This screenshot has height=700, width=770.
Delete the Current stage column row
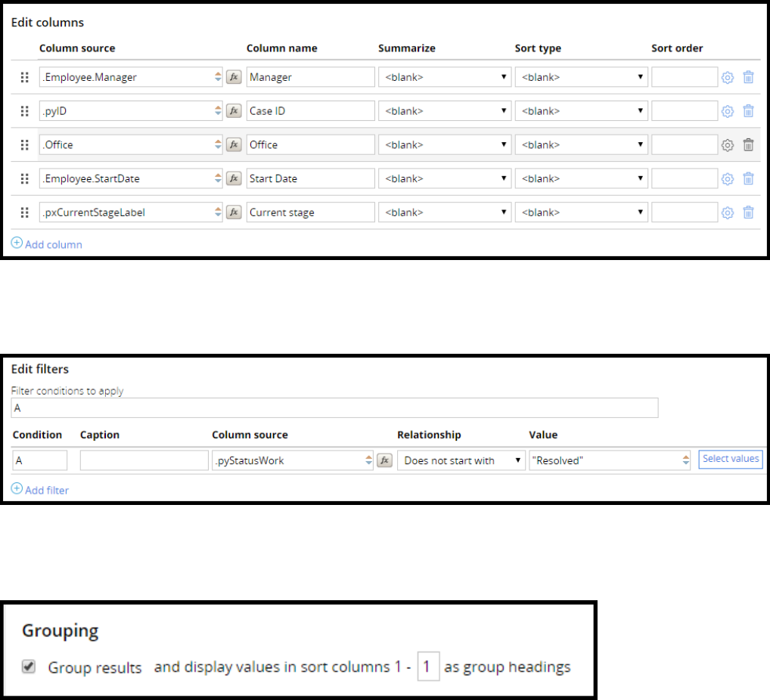748,213
